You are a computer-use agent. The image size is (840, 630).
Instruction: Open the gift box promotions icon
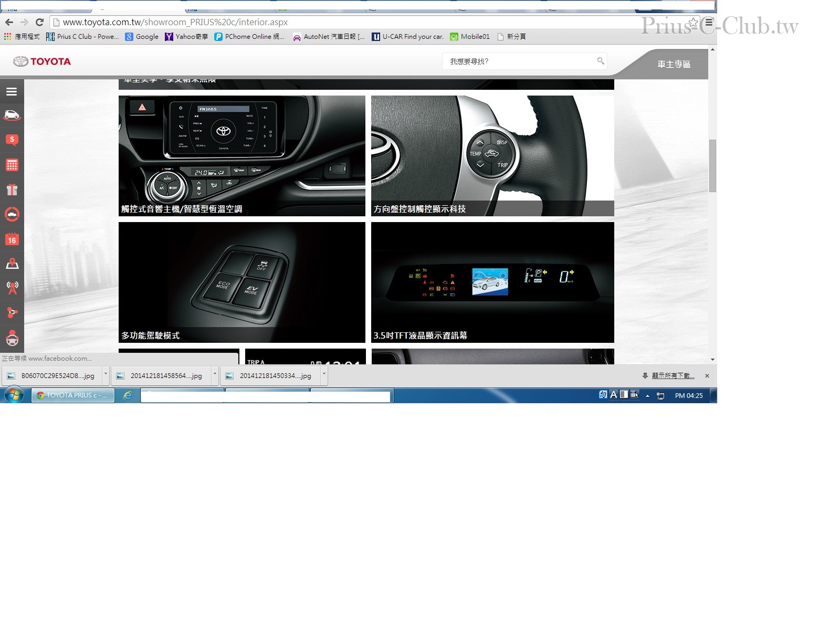(x=12, y=190)
